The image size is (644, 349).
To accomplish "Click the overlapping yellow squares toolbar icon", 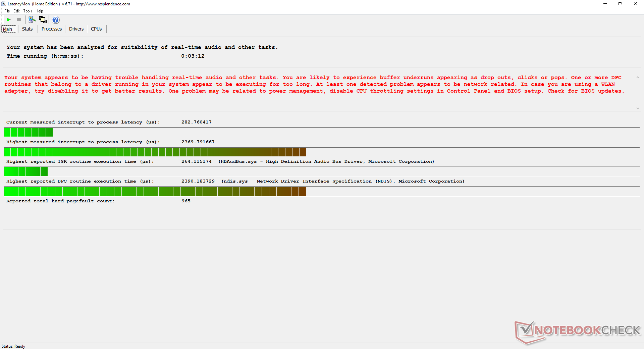I will [43, 20].
